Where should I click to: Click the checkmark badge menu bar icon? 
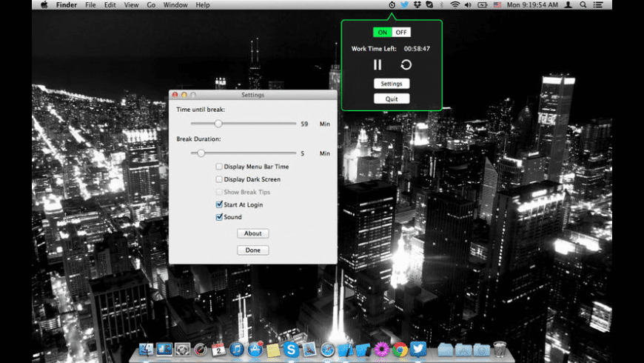tap(429, 5)
